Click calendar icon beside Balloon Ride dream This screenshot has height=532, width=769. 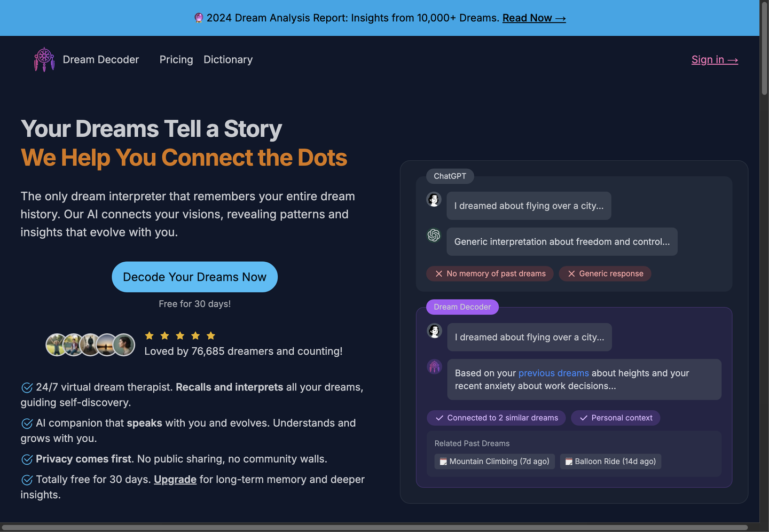tap(569, 461)
